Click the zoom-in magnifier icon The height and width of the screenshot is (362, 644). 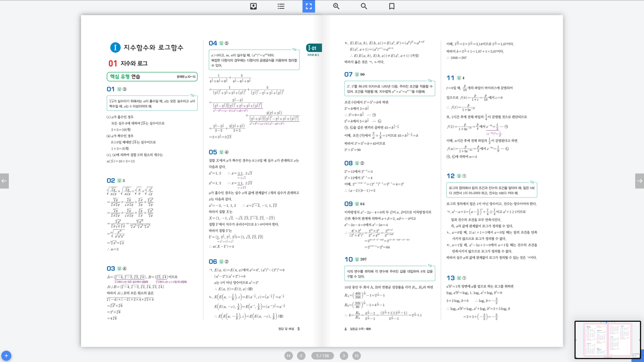(x=336, y=6)
